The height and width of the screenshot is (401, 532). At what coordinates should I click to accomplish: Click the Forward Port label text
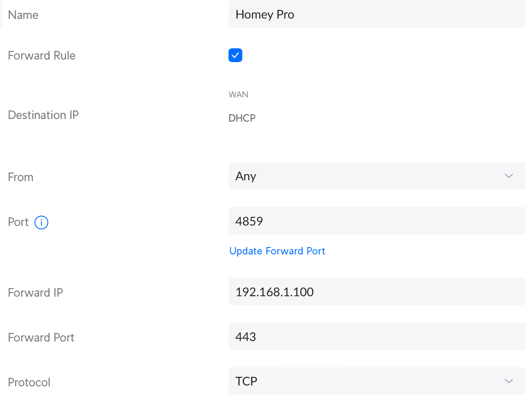click(x=41, y=338)
